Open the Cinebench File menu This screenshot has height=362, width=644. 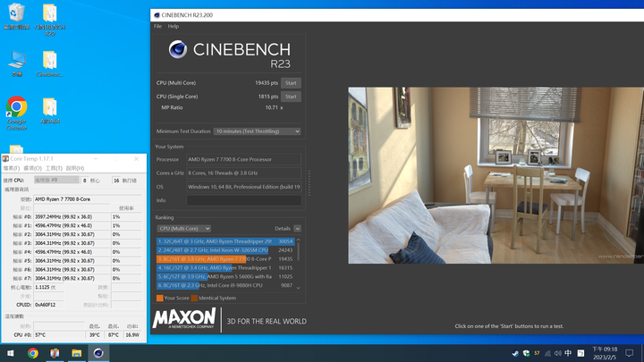click(157, 26)
